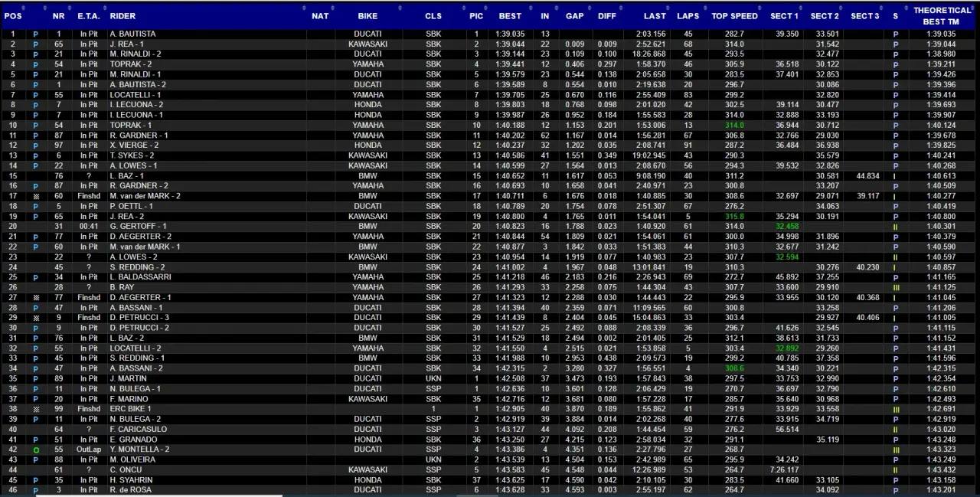This screenshot has height=497, width=980.
Task: Click the sector 3 time 44.834
Action: click(x=867, y=176)
